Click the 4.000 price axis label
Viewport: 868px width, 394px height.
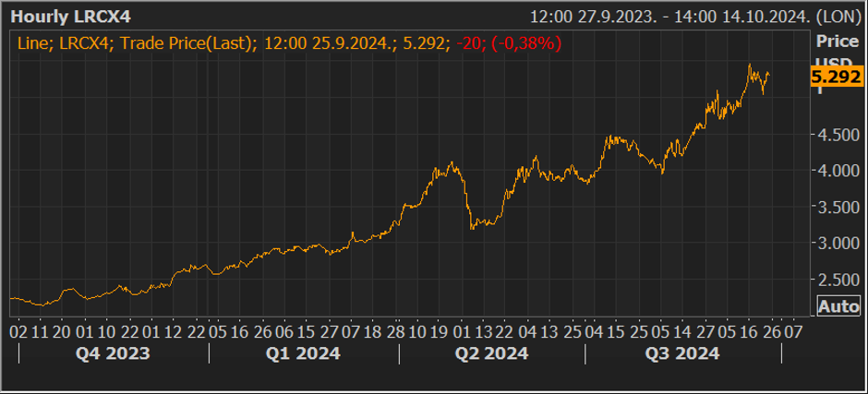[833, 171]
